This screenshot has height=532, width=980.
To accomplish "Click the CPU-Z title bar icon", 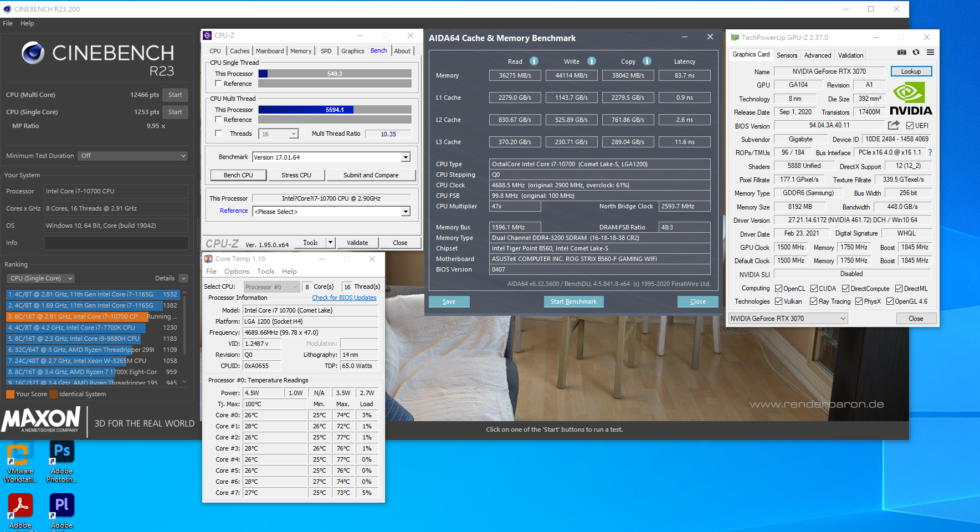I will coord(208,35).
